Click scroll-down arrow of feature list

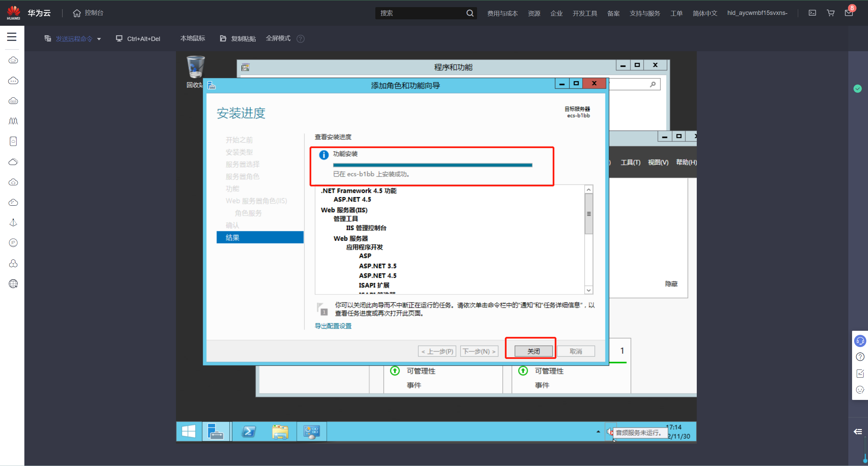(589, 290)
